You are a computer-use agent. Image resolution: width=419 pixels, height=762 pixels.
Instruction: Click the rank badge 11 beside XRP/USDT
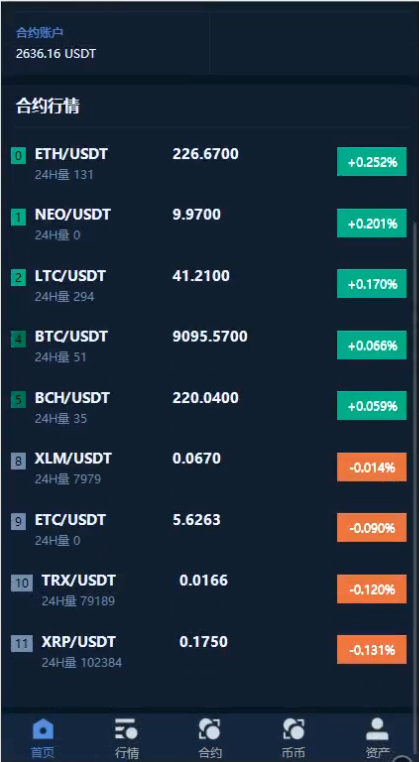pyautogui.click(x=22, y=644)
